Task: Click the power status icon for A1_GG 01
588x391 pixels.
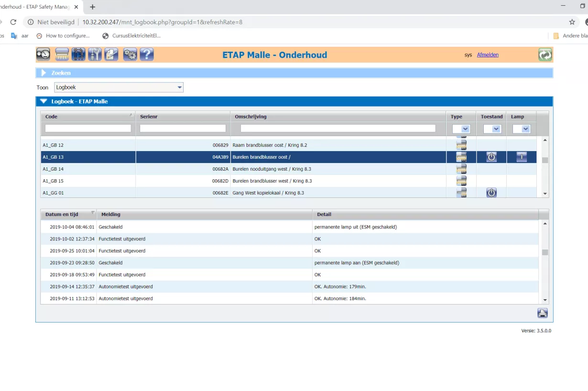Action: pos(491,193)
